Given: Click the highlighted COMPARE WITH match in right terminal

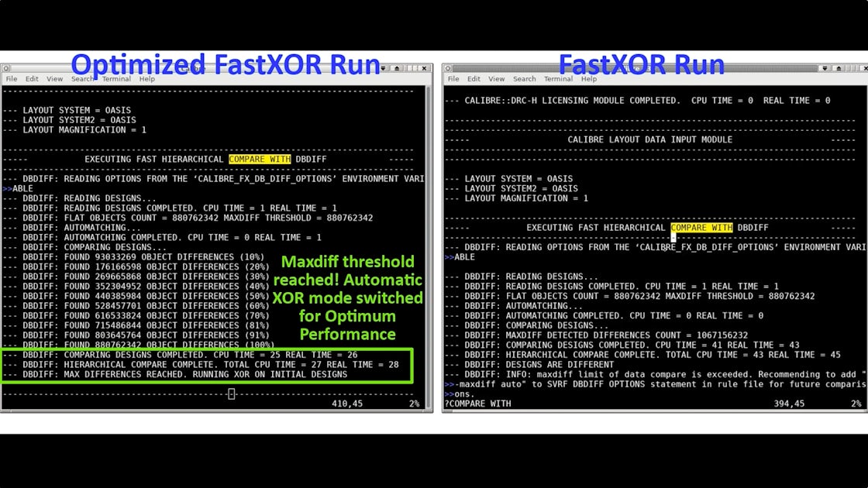Looking at the screenshot, I should pos(700,227).
